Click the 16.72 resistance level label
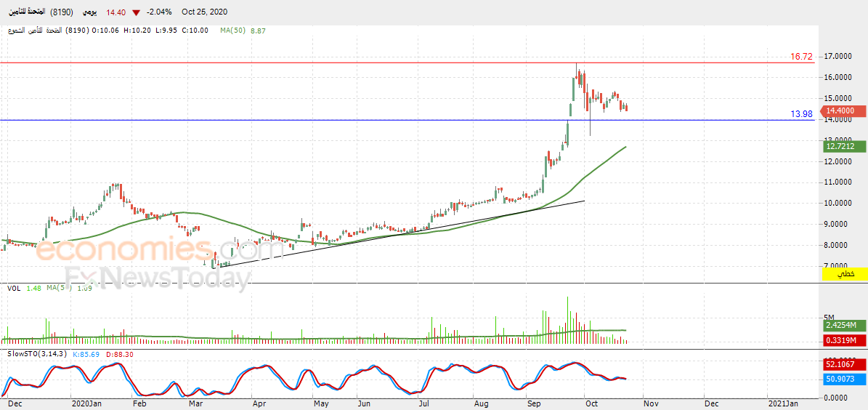 coord(801,57)
